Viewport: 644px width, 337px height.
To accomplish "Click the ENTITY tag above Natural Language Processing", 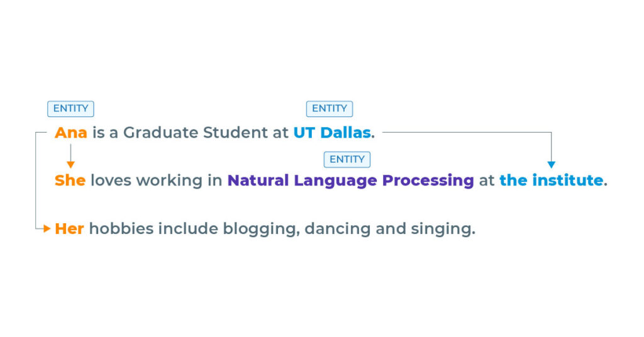I will coord(347,160).
